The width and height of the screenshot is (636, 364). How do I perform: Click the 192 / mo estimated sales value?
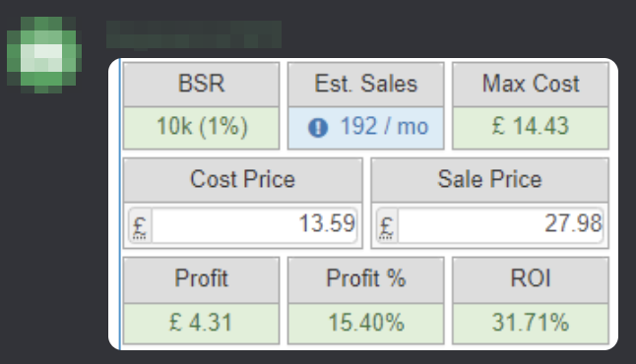click(x=384, y=127)
